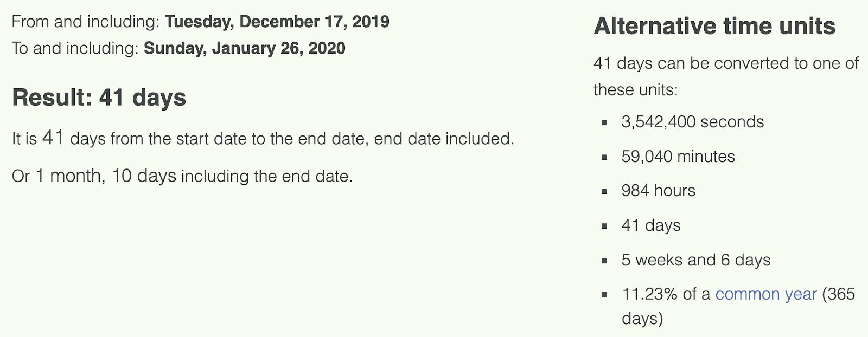The width and height of the screenshot is (868, 337).
Task: Click the sentence starting It is 41 days
Action: point(263,138)
